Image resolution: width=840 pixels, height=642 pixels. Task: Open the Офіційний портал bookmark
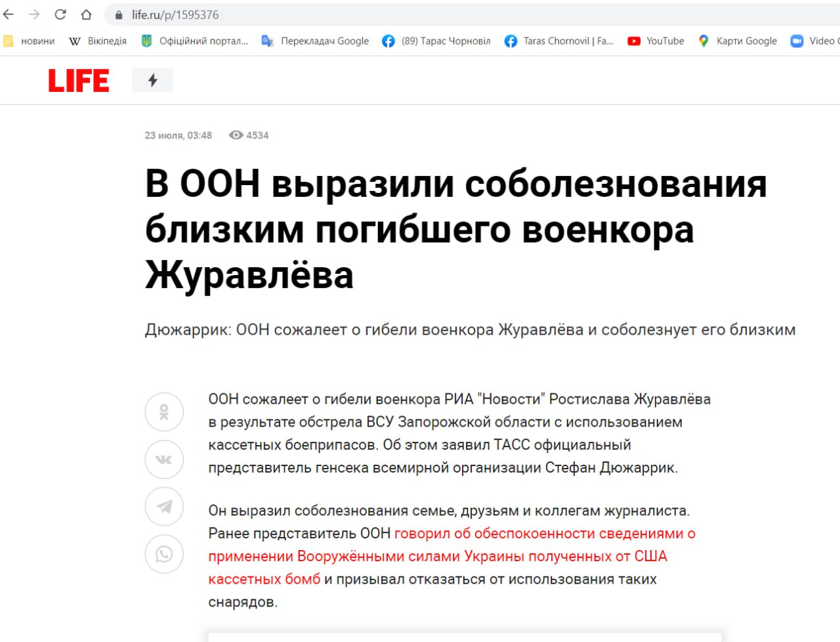pos(195,41)
